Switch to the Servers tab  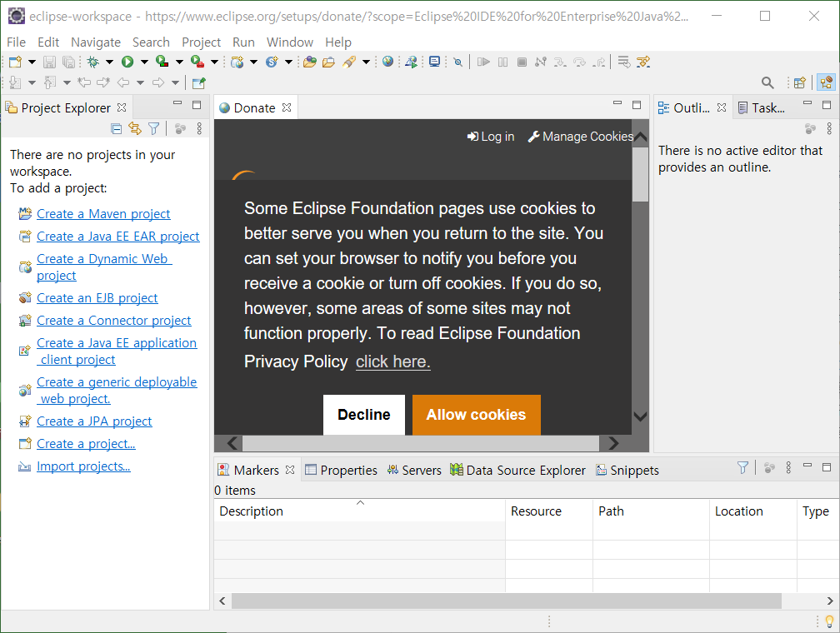pyautogui.click(x=414, y=471)
